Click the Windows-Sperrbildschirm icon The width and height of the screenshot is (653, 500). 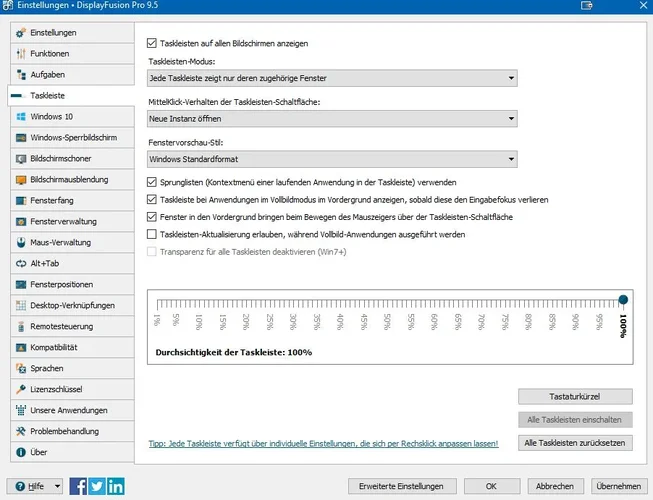tap(21, 138)
